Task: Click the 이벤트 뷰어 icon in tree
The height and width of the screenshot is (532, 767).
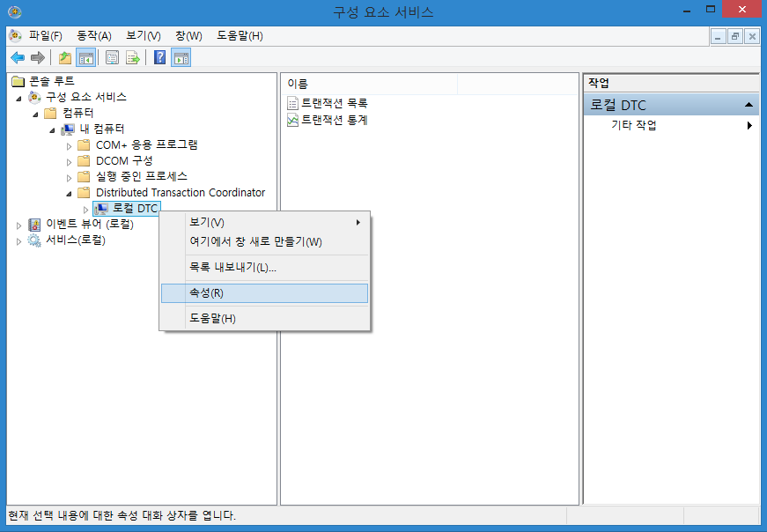Action: [x=34, y=225]
